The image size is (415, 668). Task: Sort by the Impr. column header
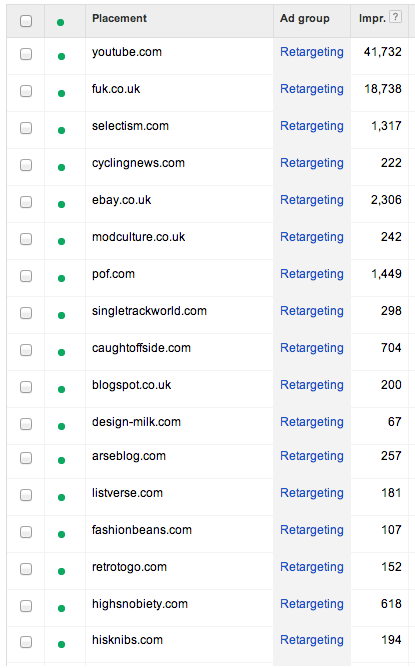(x=372, y=18)
